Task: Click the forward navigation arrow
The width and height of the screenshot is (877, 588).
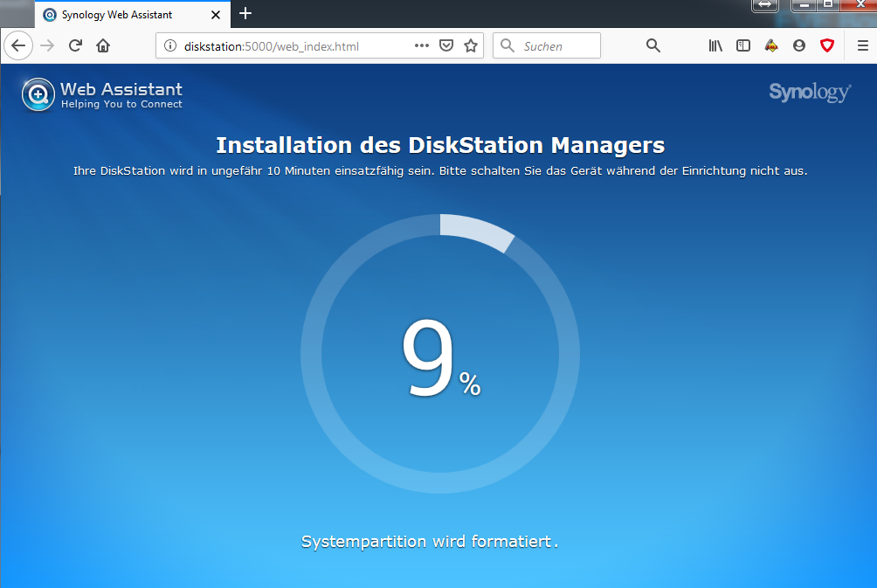Action: point(47,46)
